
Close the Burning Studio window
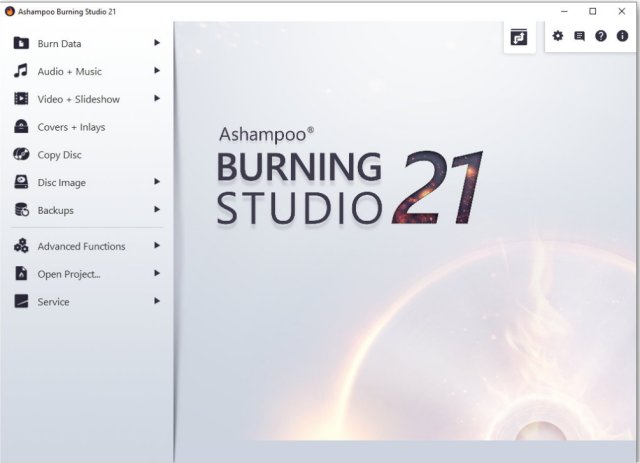pos(622,11)
